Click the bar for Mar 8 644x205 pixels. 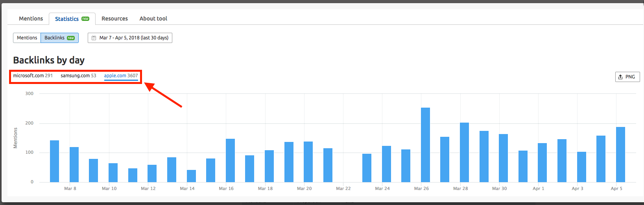pos(74,164)
